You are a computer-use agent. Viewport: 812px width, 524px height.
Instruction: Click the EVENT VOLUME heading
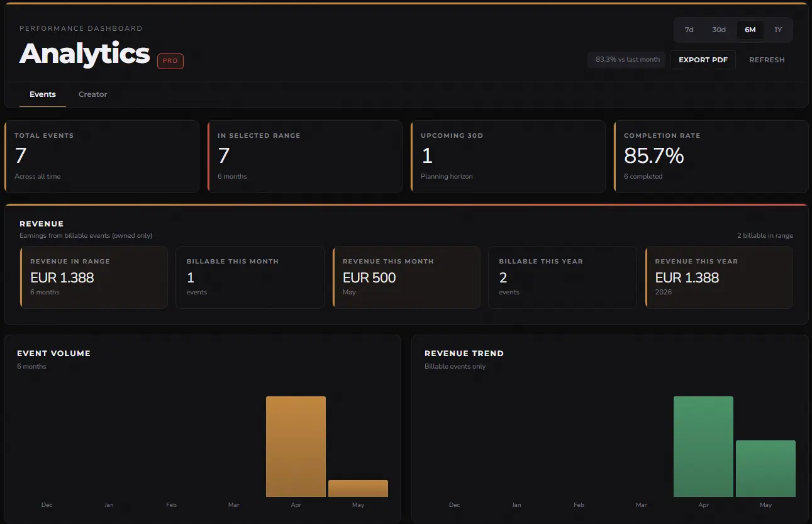(x=53, y=354)
